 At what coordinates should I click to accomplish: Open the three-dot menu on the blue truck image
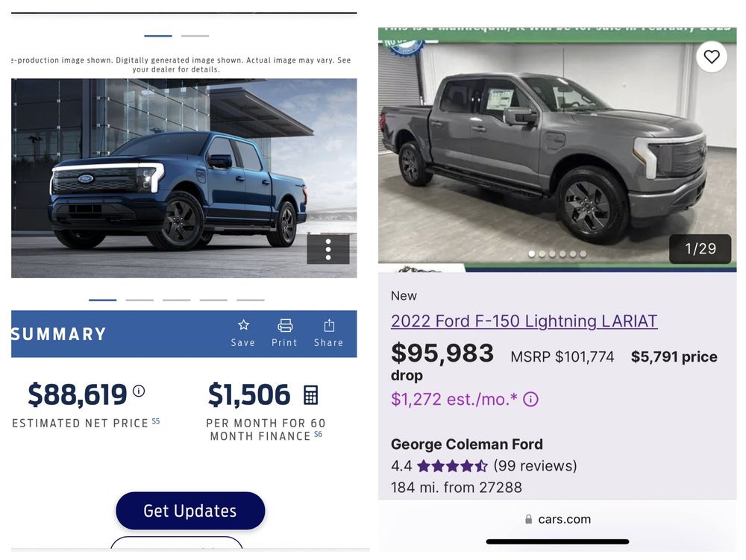(x=329, y=250)
